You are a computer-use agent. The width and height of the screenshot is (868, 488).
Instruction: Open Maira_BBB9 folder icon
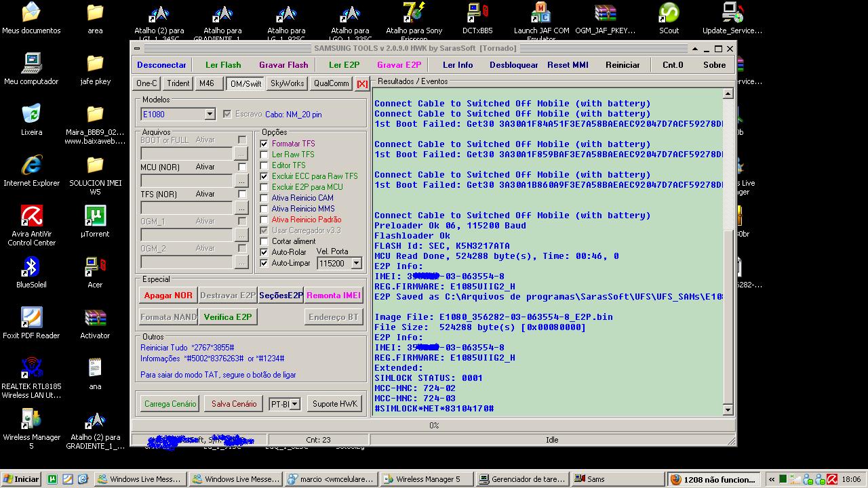pyautogui.click(x=95, y=124)
